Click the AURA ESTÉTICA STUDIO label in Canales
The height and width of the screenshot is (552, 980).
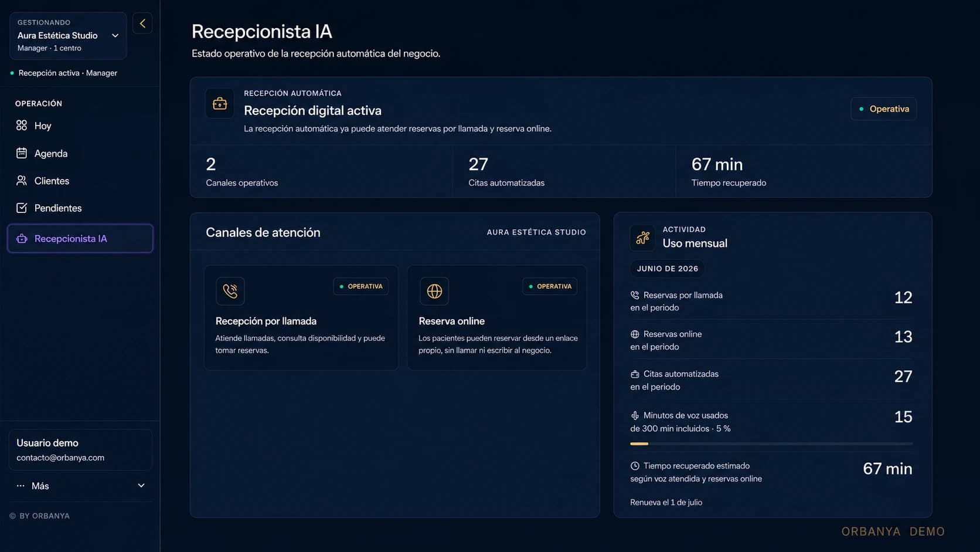click(x=536, y=232)
